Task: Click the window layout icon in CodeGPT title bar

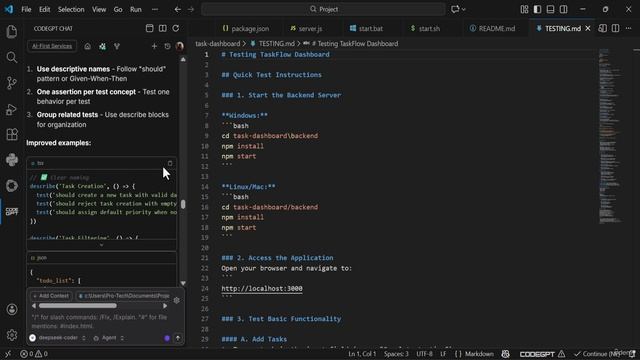Action: coord(149,28)
